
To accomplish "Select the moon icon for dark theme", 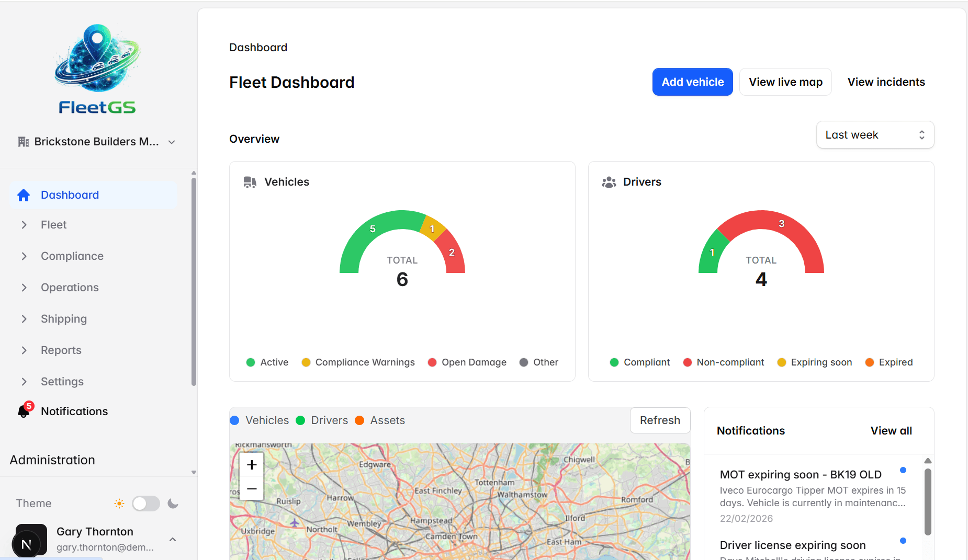I will coord(173,503).
